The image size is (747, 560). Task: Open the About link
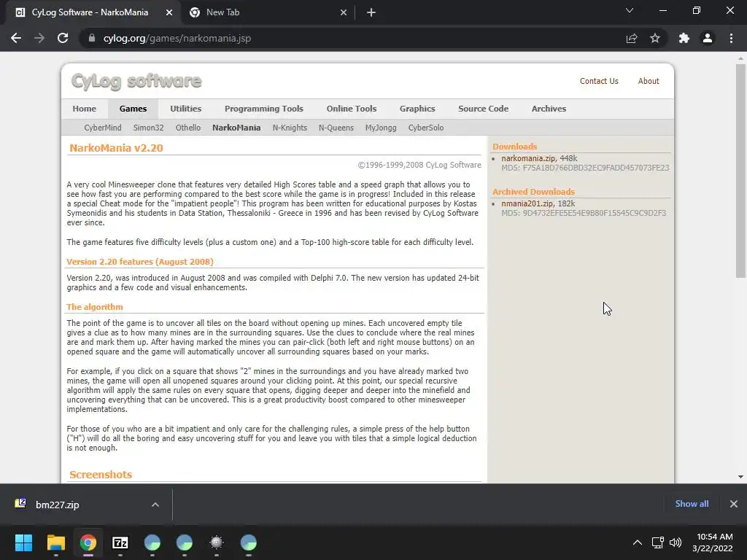[649, 81]
